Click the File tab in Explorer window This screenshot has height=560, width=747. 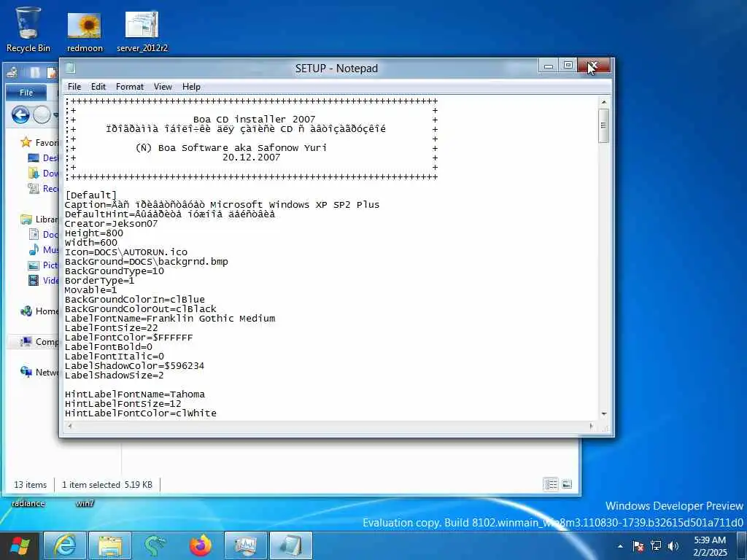[x=26, y=93]
